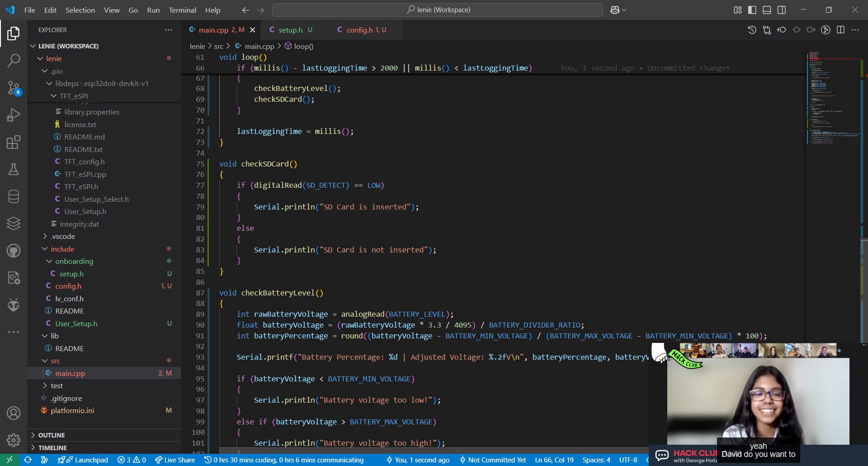Open editor More Actions ellipsis
868x466 pixels.
855,30
